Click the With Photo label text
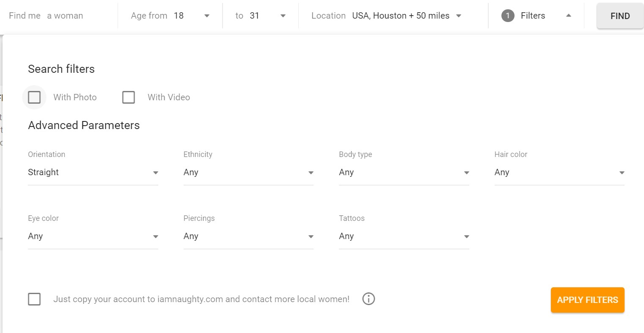This screenshot has width=644, height=333. click(75, 97)
